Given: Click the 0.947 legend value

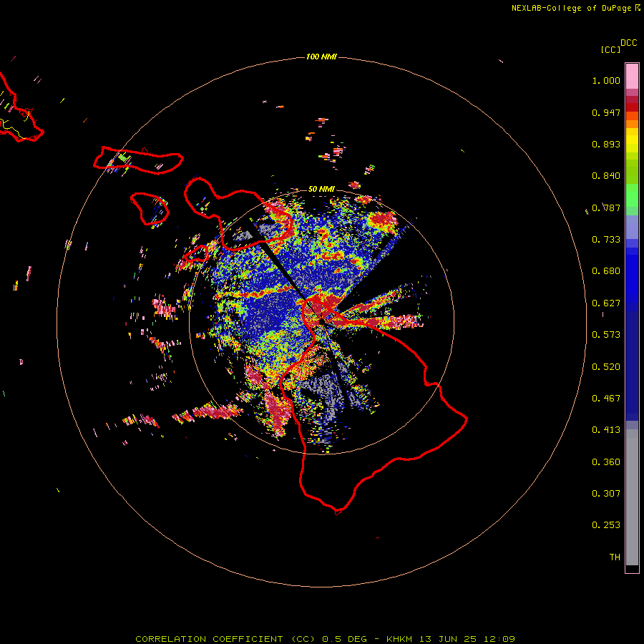Looking at the screenshot, I should [606, 112].
